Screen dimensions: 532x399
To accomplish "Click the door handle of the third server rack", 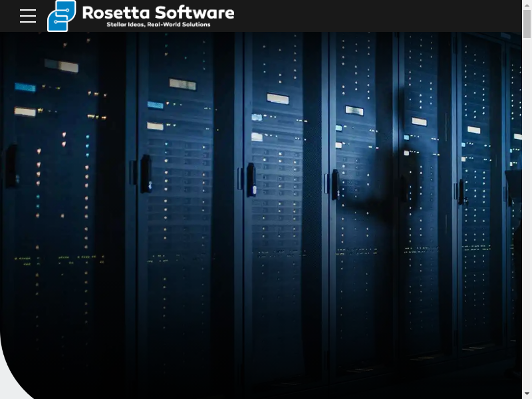I will click(251, 180).
